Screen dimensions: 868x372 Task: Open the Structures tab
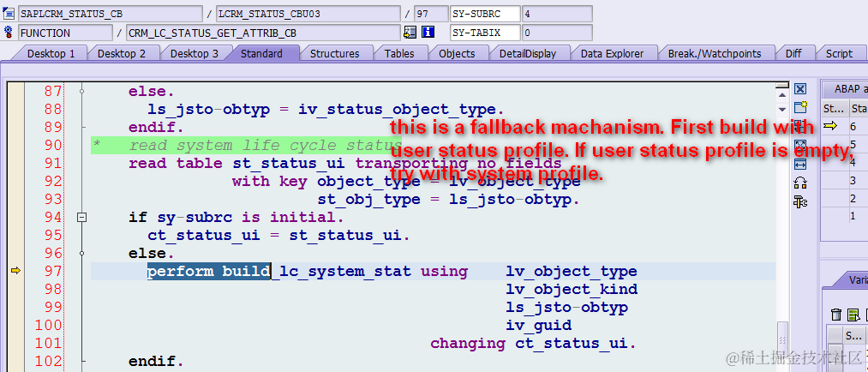[x=334, y=54]
